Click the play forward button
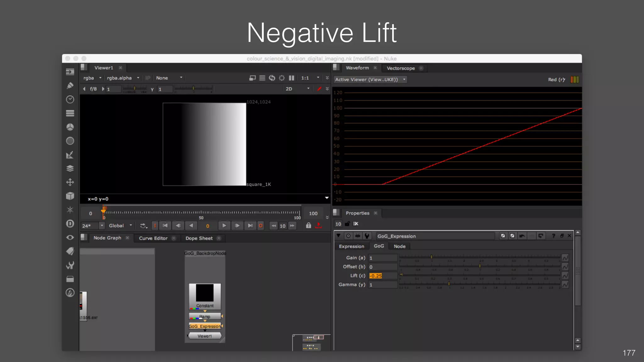 tap(224, 226)
